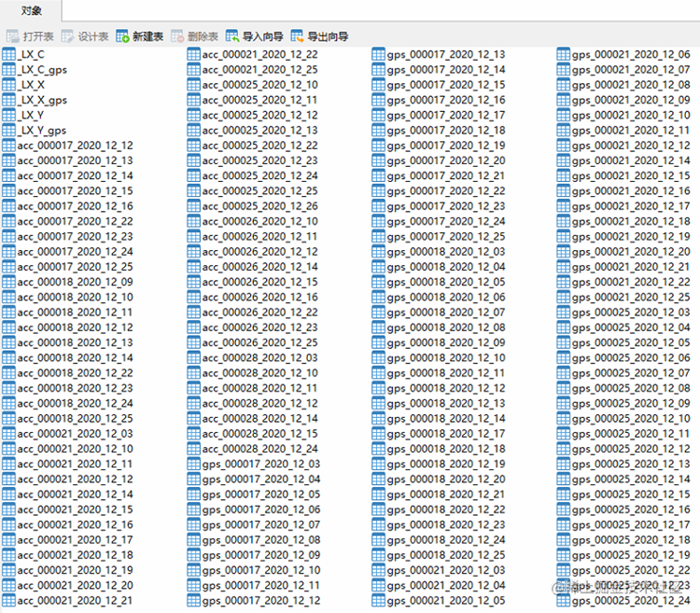Open the 导出向导 wizard

pyautogui.click(x=319, y=36)
